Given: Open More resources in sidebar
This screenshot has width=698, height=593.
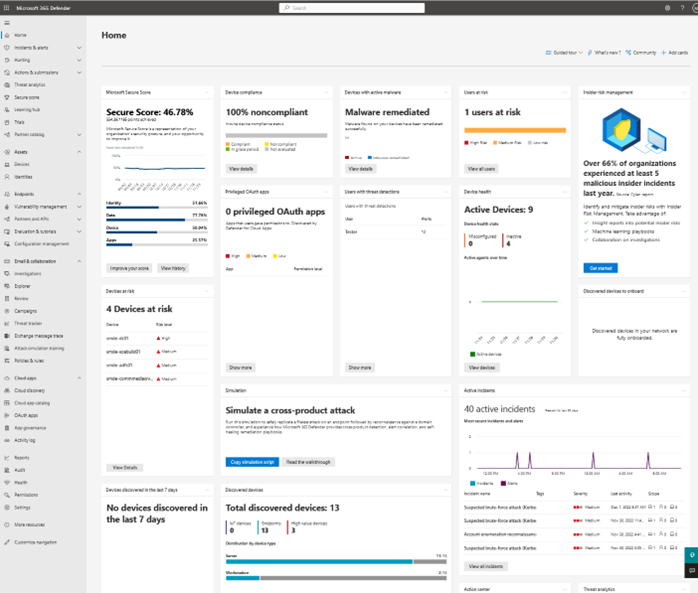Looking at the screenshot, I should point(29,525).
